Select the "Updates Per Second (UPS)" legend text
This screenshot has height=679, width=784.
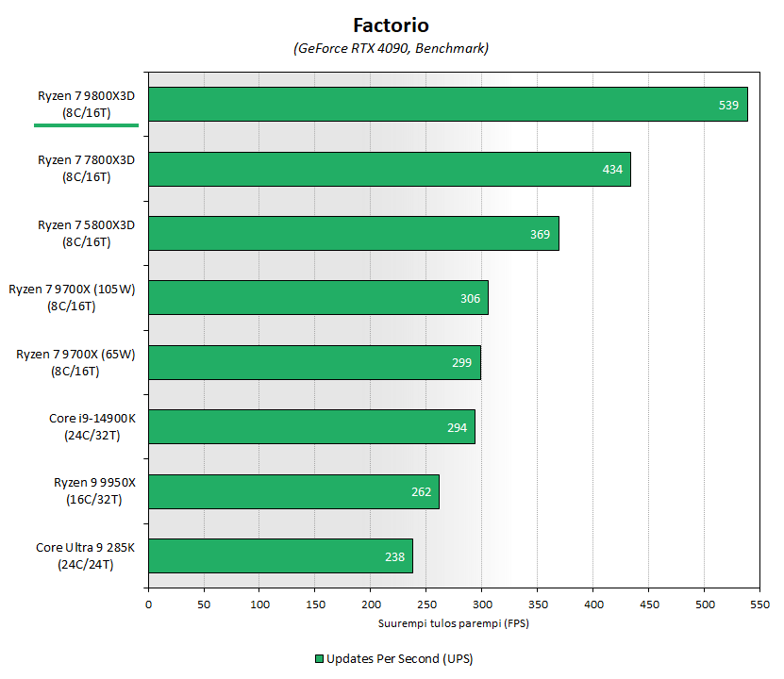click(x=399, y=659)
